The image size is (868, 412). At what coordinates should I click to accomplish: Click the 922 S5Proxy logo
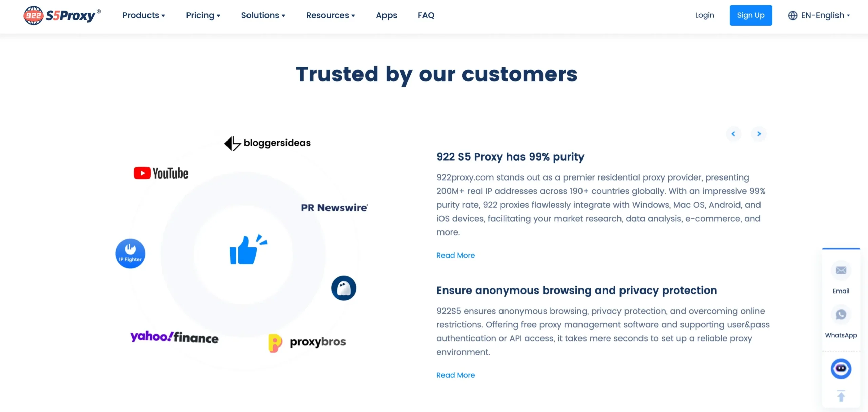(x=62, y=16)
